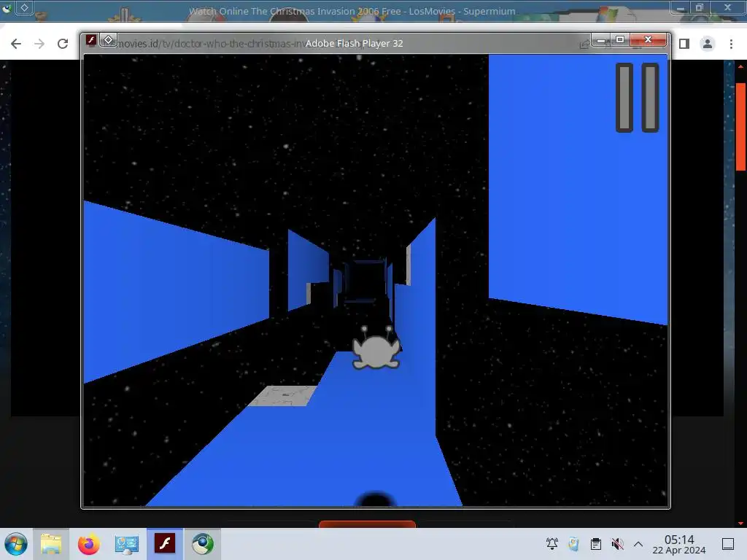The width and height of the screenshot is (747, 560).
Task: Open the Start menu
Action: pyautogui.click(x=16, y=544)
